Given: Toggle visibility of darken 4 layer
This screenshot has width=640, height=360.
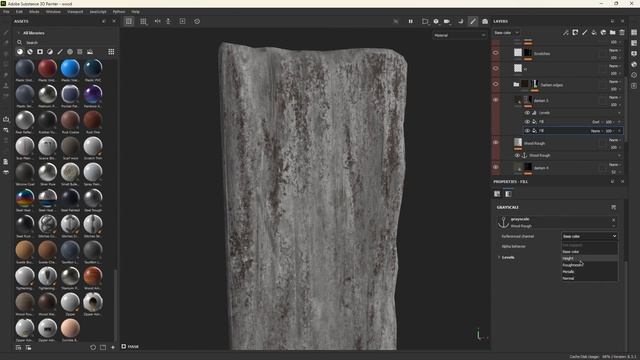Looking at the screenshot, I should (x=496, y=167).
